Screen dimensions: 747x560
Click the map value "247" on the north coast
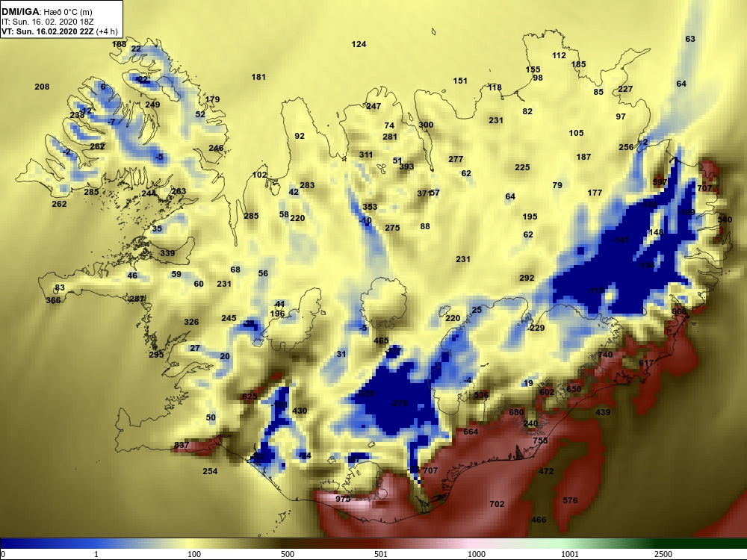373,106
